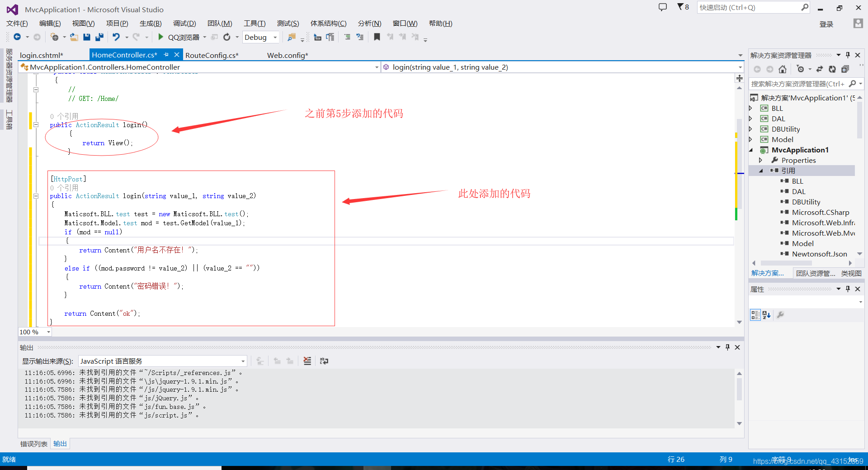Expand the DBUtility project node

tap(751, 129)
